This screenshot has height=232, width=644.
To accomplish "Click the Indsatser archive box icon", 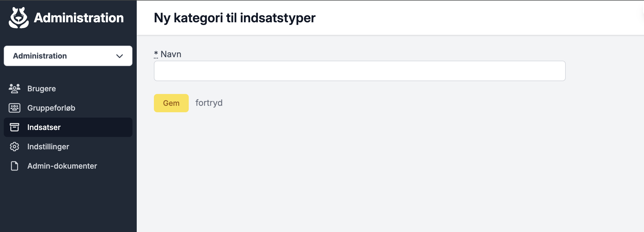I will 14,127.
